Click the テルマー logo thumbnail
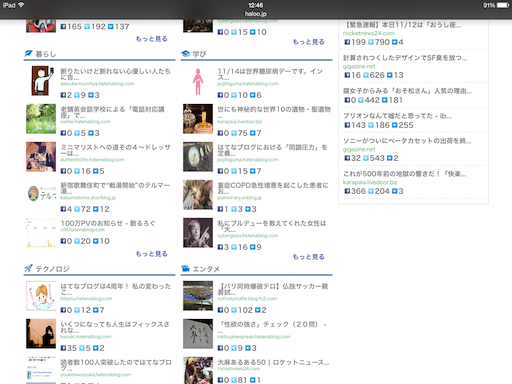Image resolution: width=512 pixels, height=384 pixels. 41,194
